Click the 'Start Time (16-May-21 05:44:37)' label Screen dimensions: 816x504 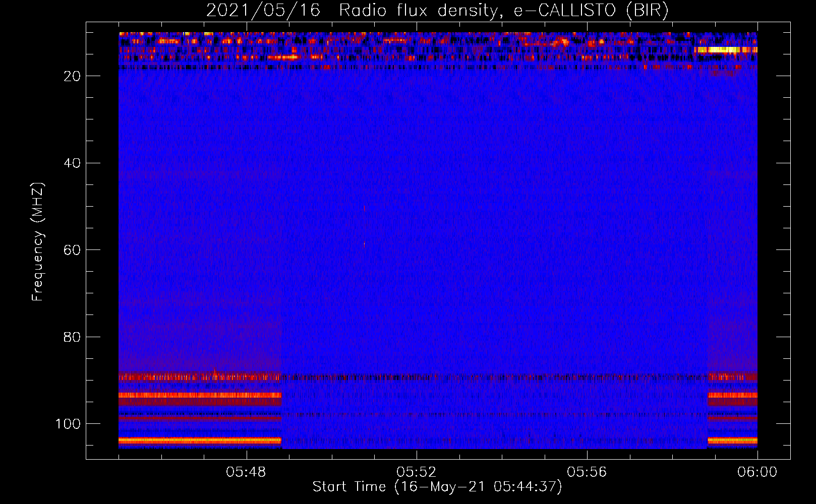[437, 487]
